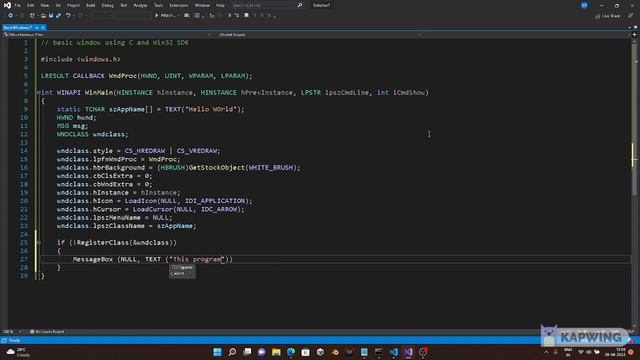
Task: Open the weather widget on taskbar
Action: (18, 352)
